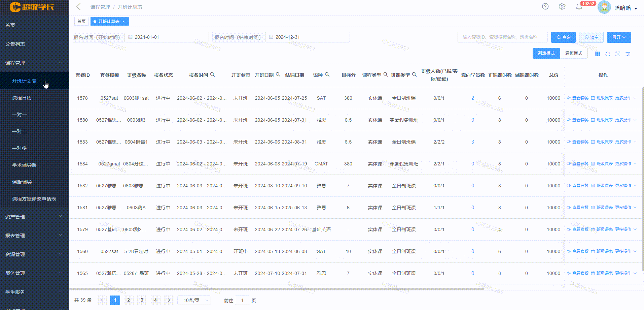The height and width of the screenshot is (310, 644).
Task: Open the 10条/页 page size dropdown
Action: 194,300
